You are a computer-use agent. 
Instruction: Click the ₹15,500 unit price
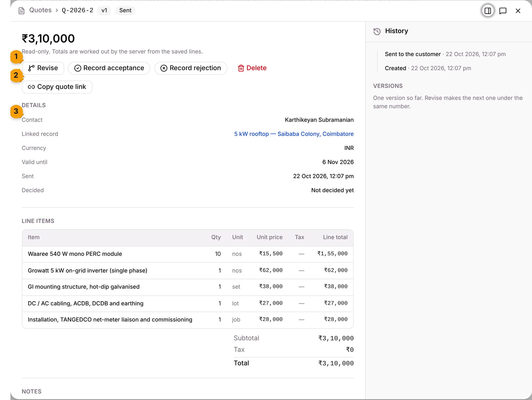point(271,254)
